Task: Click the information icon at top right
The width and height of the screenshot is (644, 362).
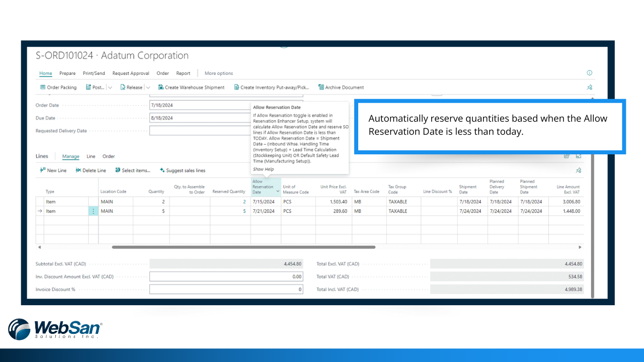Action: click(x=590, y=73)
